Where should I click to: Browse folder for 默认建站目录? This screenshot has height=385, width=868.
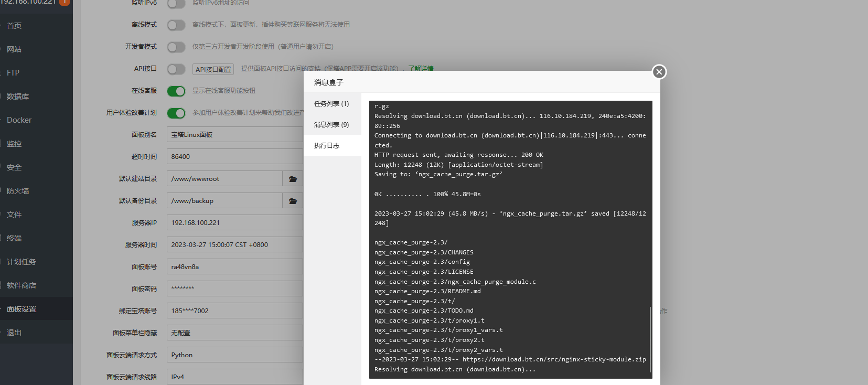point(293,179)
